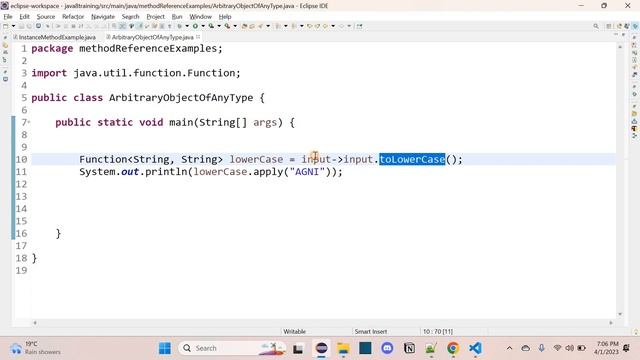The width and height of the screenshot is (640, 360).
Task: Click the Coverage run icon
Action: point(211,26)
